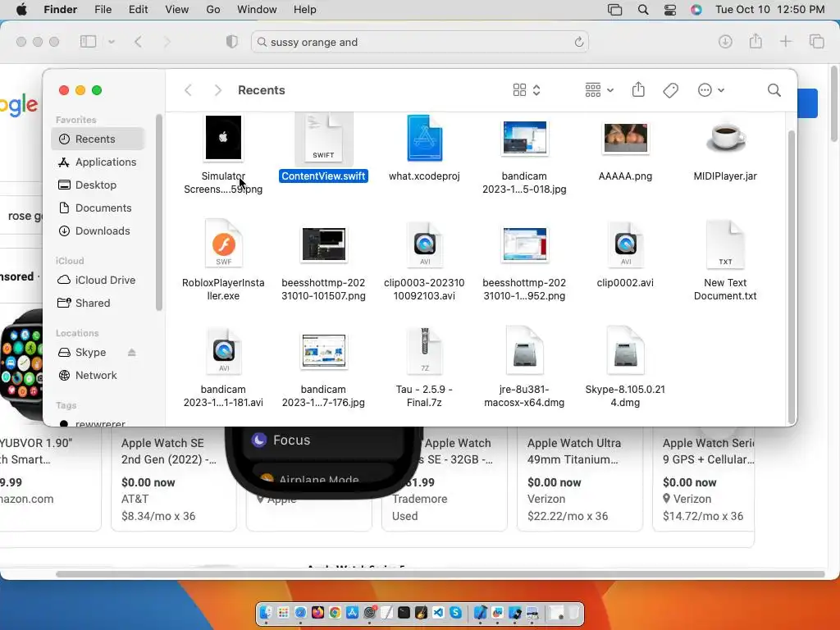The width and height of the screenshot is (840, 630).
Task: Open Finder view switcher dropdown
Action: pos(527,90)
